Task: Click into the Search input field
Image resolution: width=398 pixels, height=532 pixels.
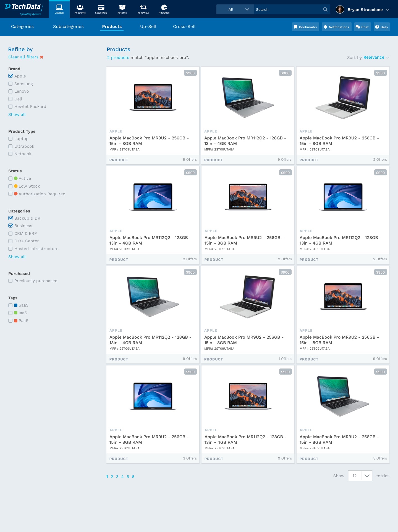Action: (x=287, y=9)
